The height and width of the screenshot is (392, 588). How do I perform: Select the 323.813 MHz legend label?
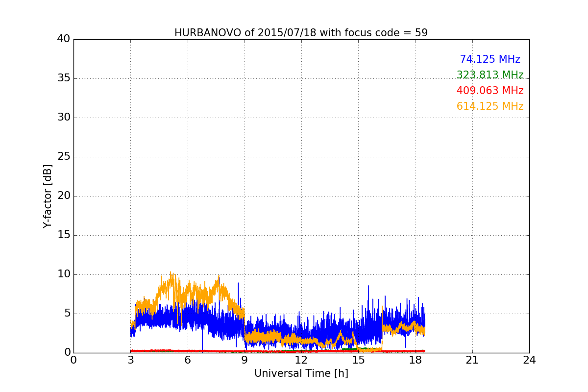[490, 75]
